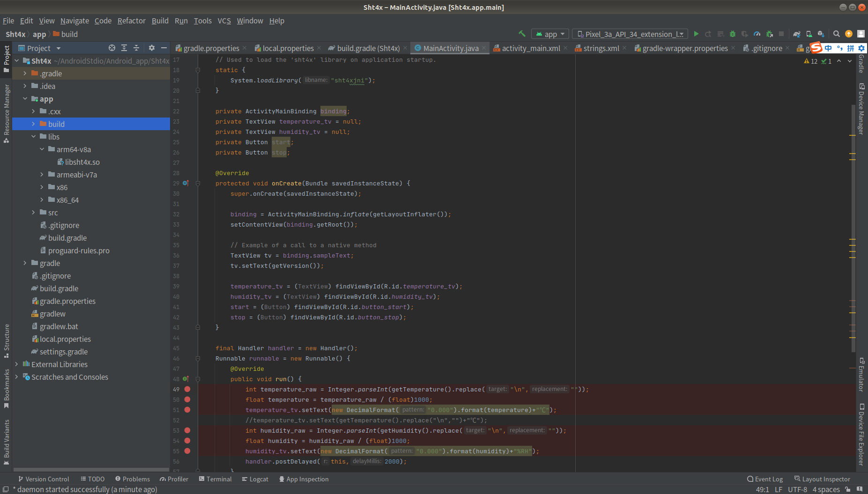Switch to the strings.xml tab

coord(601,48)
